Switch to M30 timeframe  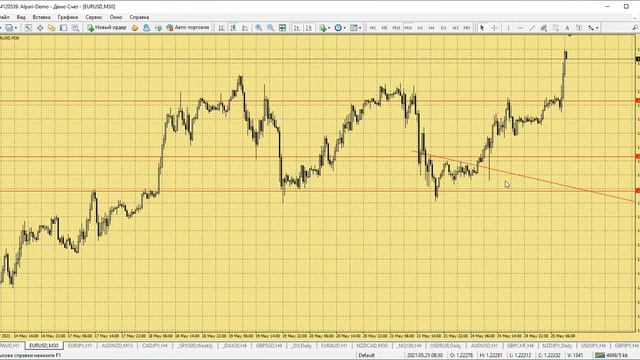click(x=408, y=27)
